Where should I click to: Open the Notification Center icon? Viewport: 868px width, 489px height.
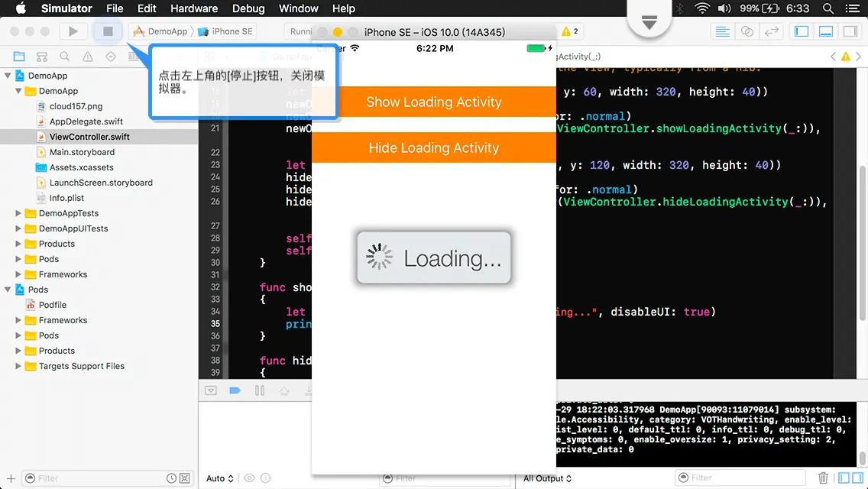click(x=853, y=8)
